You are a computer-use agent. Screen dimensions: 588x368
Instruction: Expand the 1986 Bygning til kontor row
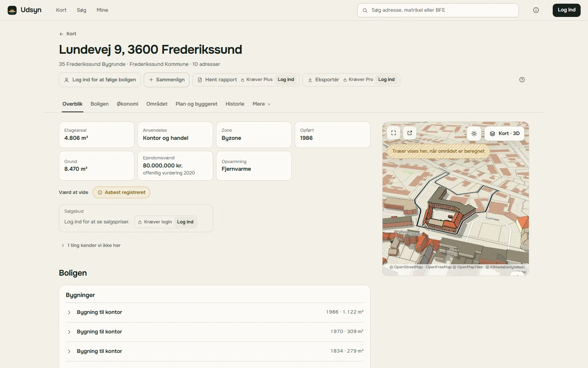coord(215,312)
